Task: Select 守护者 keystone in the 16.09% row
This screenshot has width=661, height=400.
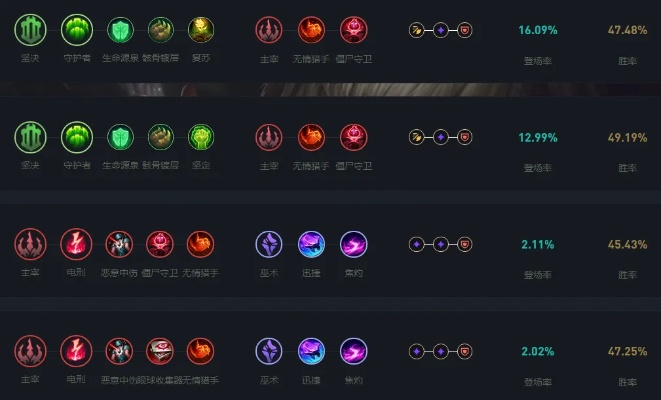Action: click(x=77, y=30)
